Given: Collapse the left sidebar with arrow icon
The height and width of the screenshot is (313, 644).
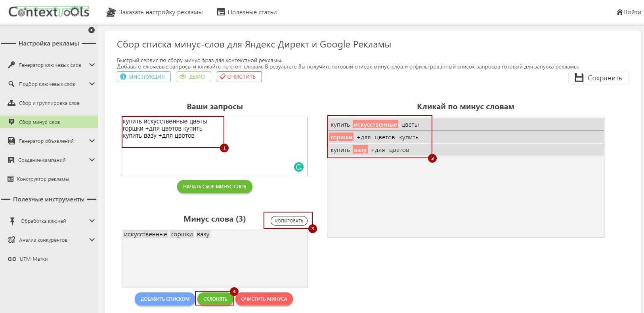Looking at the screenshot, I should click(x=92, y=30).
